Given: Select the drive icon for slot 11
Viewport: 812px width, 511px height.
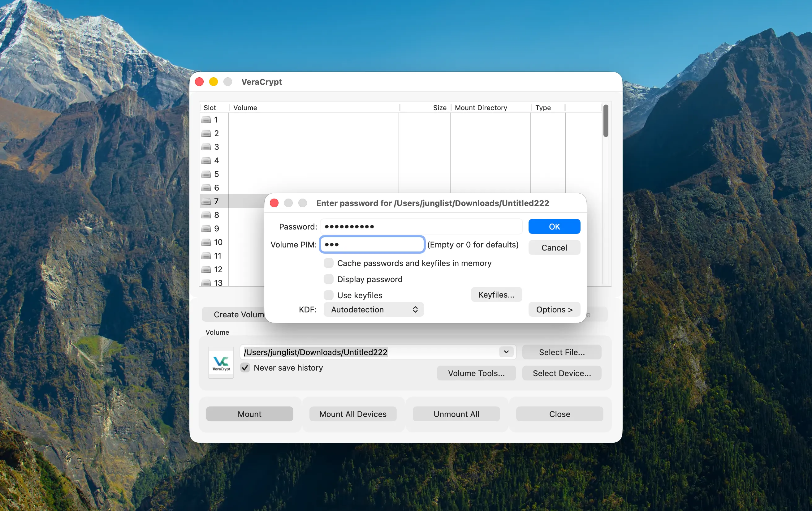Looking at the screenshot, I should coord(206,256).
